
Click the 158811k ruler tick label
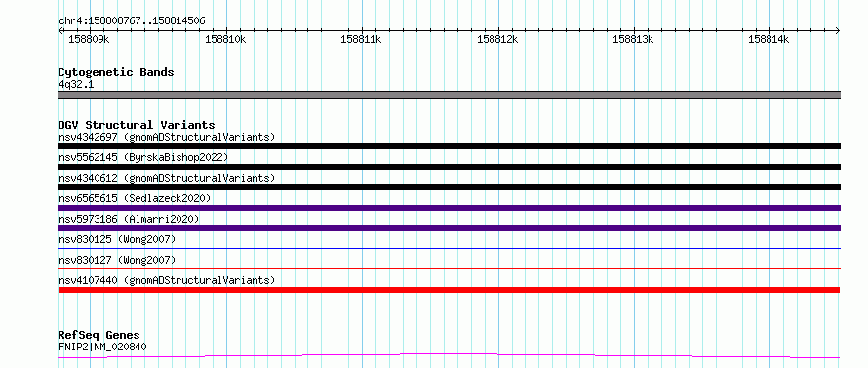click(x=361, y=39)
